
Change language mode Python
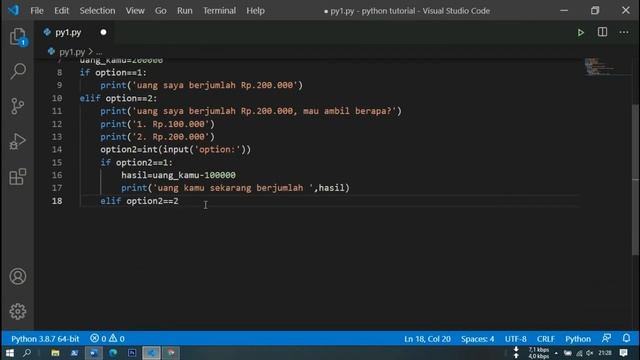[x=578, y=339]
